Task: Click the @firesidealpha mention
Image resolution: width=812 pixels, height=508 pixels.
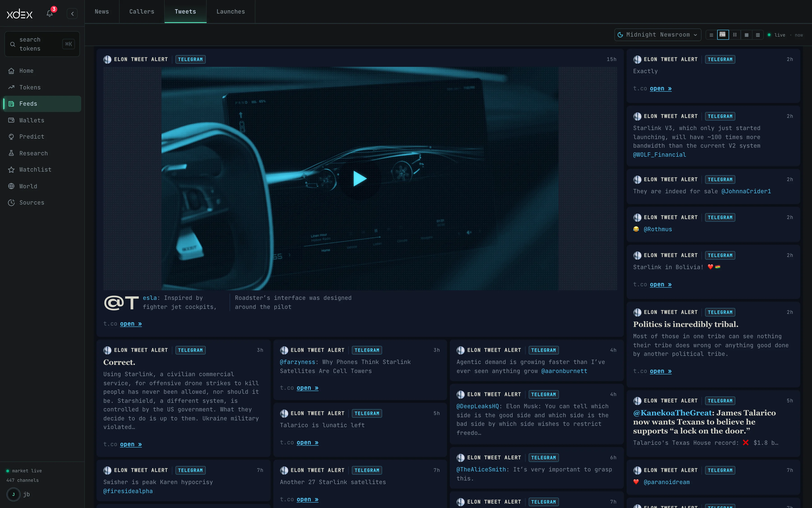Action: click(x=128, y=491)
